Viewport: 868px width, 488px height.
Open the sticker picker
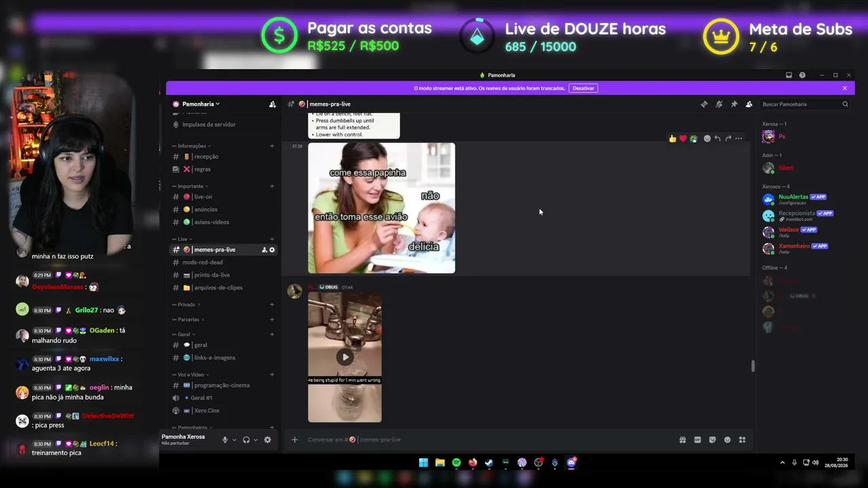[x=712, y=440]
